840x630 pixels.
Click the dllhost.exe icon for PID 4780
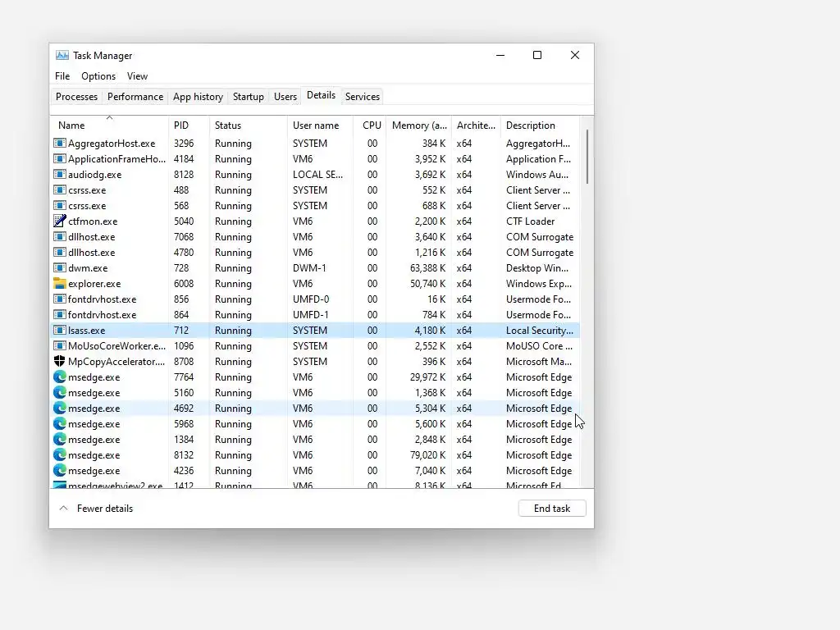(x=59, y=252)
